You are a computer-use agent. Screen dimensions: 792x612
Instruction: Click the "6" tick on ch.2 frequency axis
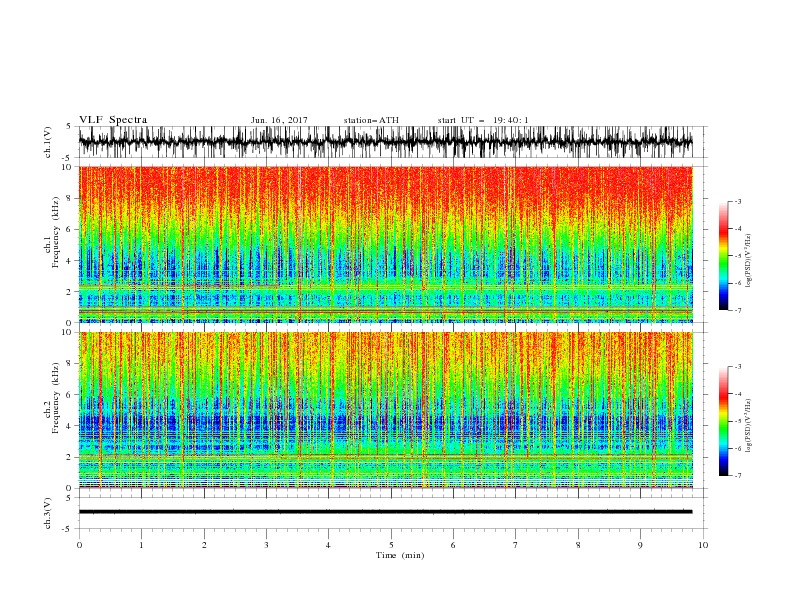click(69, 395)
